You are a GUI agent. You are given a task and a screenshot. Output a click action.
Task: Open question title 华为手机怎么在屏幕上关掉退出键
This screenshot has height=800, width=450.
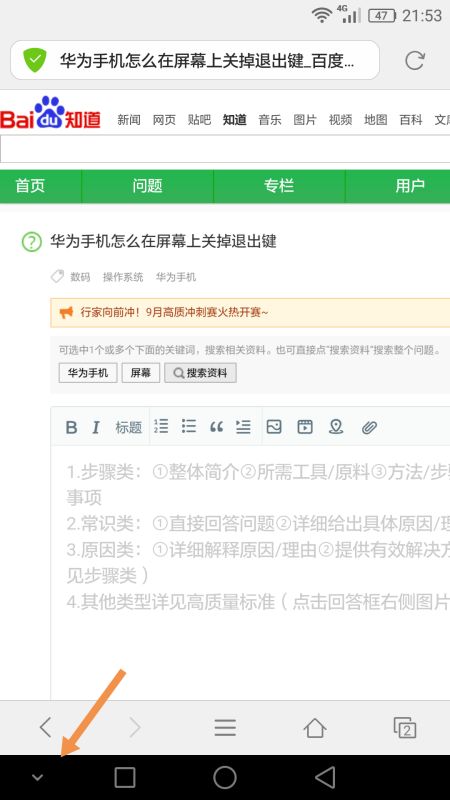(163, 241)
